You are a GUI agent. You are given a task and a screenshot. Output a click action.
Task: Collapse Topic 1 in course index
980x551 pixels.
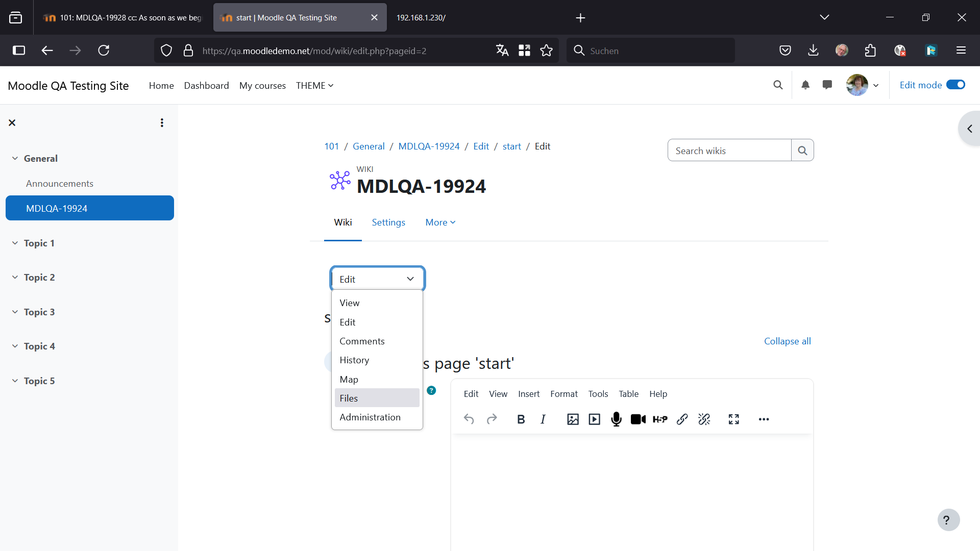15,243
